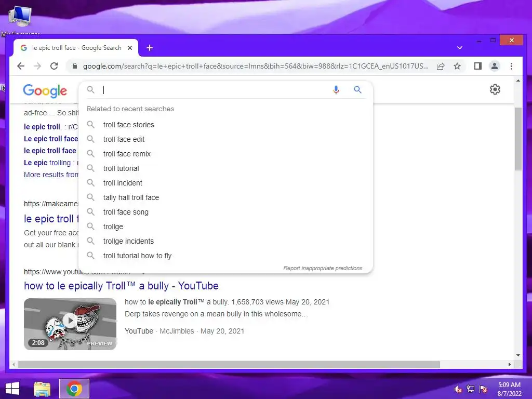Image resolution: width=532 pixels, height=399 pixels.
Task: Click the page scroll-down arrow
Action: (x=518, y=355)
